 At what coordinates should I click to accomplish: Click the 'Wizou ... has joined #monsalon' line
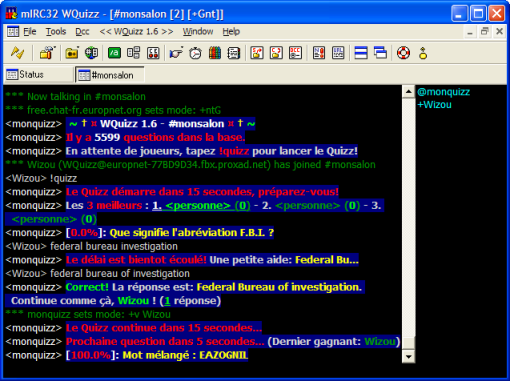[201, 165]
